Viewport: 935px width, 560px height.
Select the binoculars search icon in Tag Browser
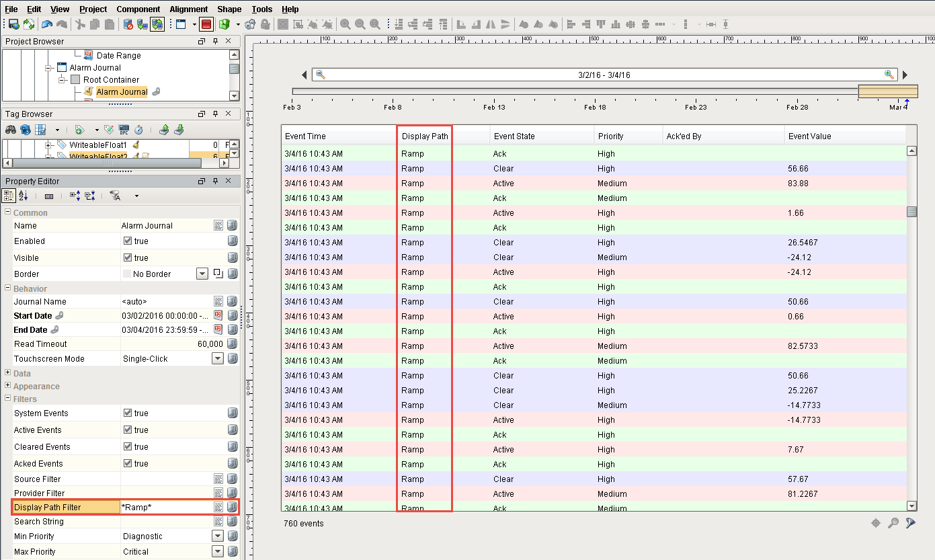click(x=11, y=129)
